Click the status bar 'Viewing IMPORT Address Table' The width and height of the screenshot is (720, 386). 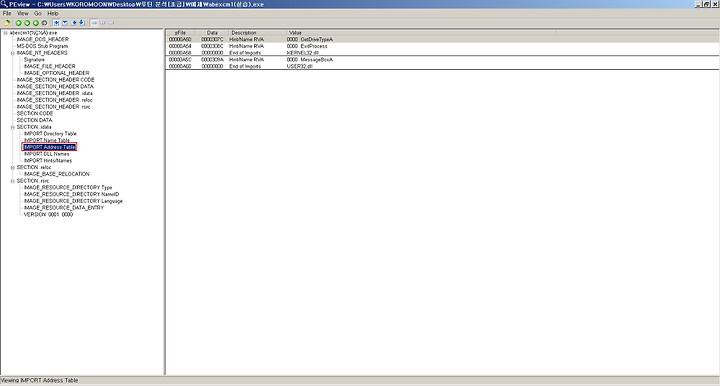[39, 380]
